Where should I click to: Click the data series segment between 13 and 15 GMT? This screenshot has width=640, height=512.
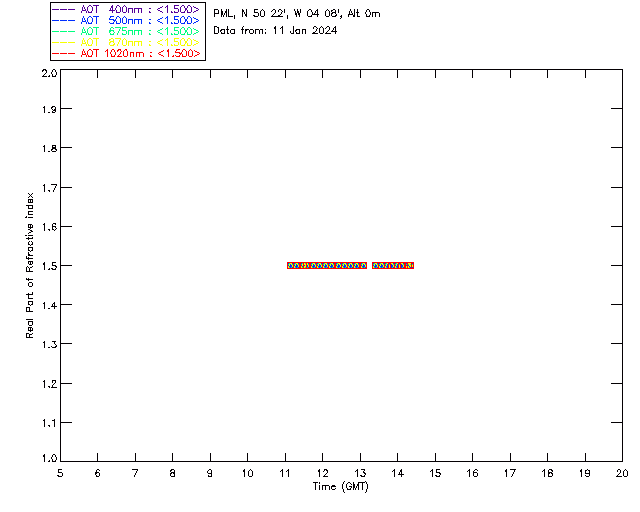pyautogui.click(x=393, y=265)
